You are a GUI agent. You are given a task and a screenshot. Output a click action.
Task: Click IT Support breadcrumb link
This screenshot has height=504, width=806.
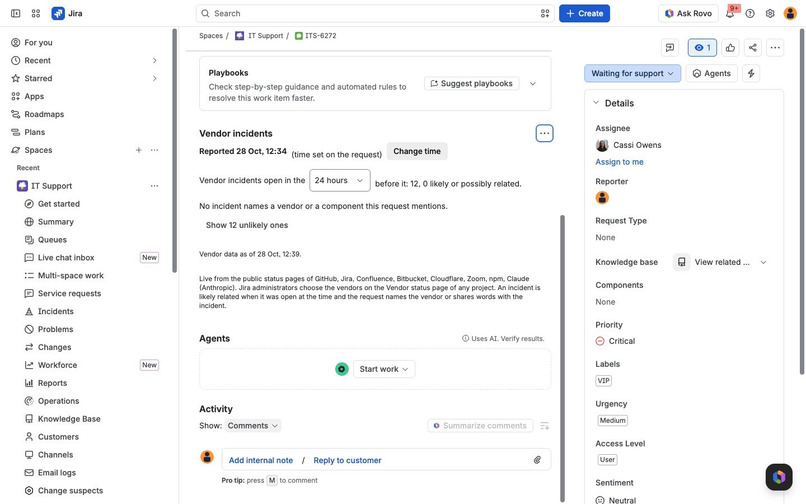pyautogui.click(x=260, y=35)
